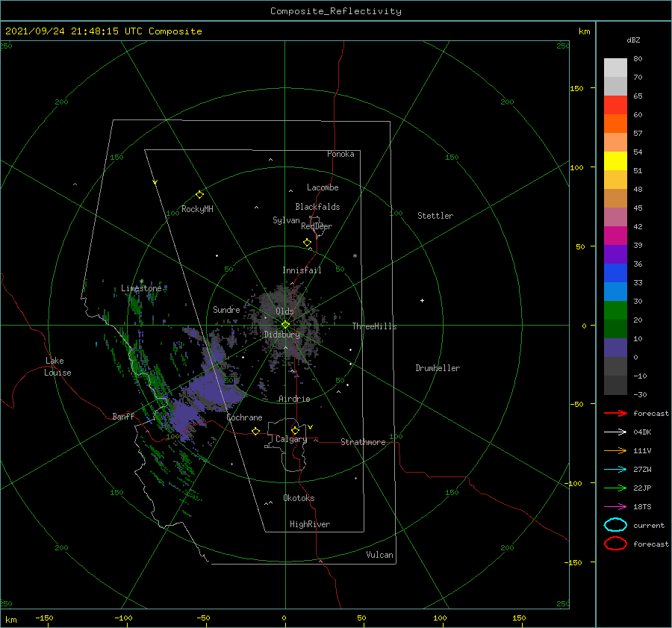Click the HighRiver label

(x=310, y=524)
